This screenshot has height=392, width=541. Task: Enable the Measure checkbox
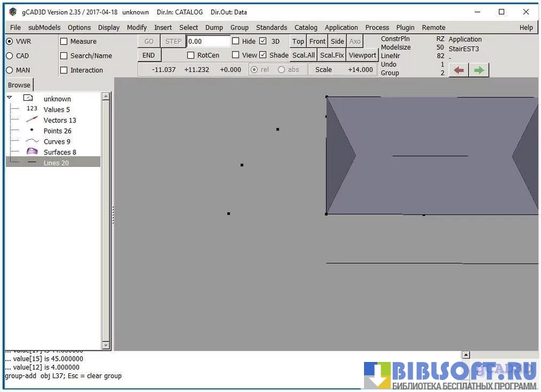pos(64,41)
